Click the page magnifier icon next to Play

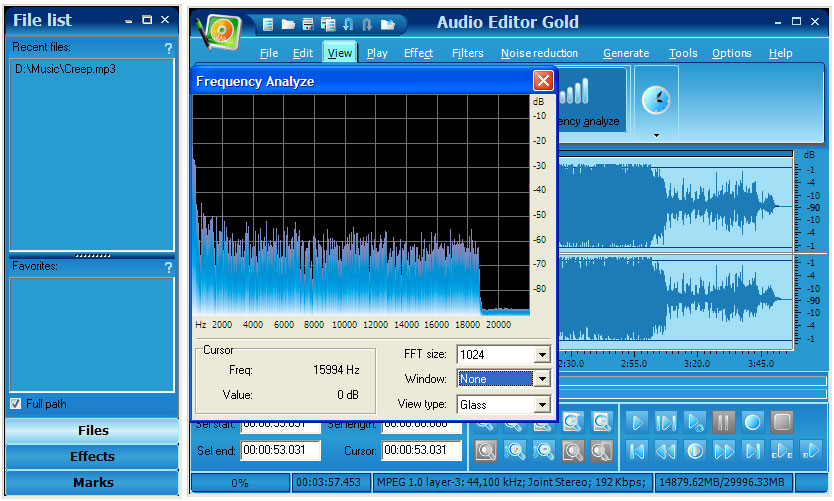(601, 423)
